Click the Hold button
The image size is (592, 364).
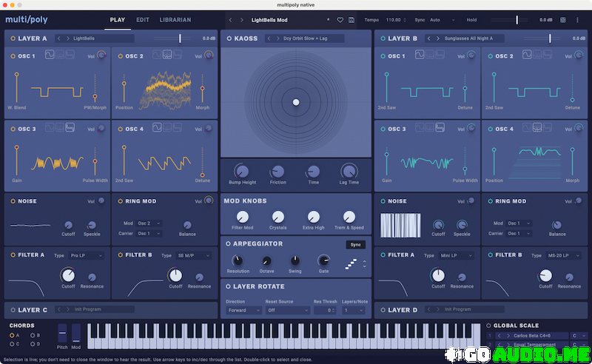click(471, 20)
